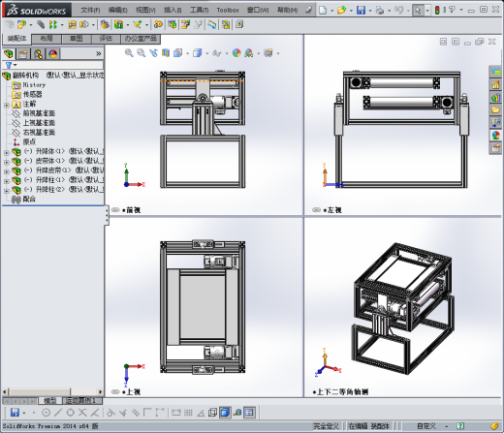Image resolution: width=504 pixels, height=433 pixels.
Task: Click the Zoom to Fit icon
Action: click(x=129, y=53)
